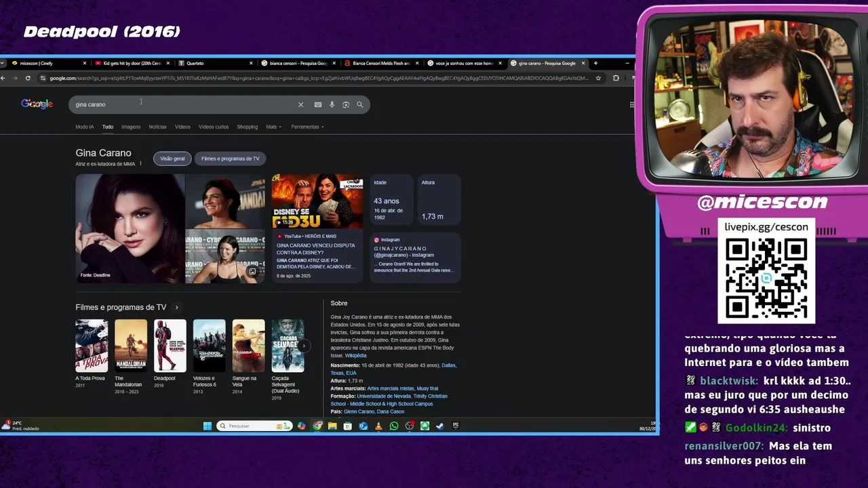
Task: Open Google Lens image search icon
Action: pos(346,104)
